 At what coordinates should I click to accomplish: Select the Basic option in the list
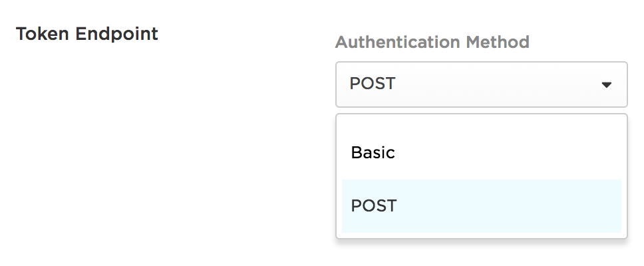point(482,153)
